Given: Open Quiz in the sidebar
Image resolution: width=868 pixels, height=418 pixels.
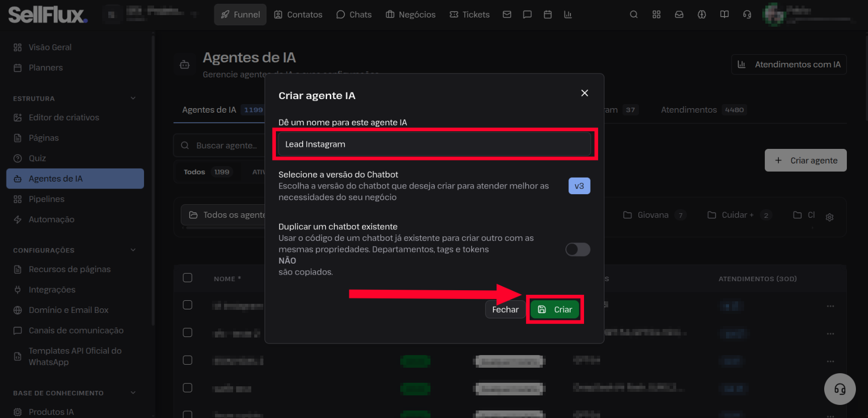Looking at the screenshot, I should 75,158.
